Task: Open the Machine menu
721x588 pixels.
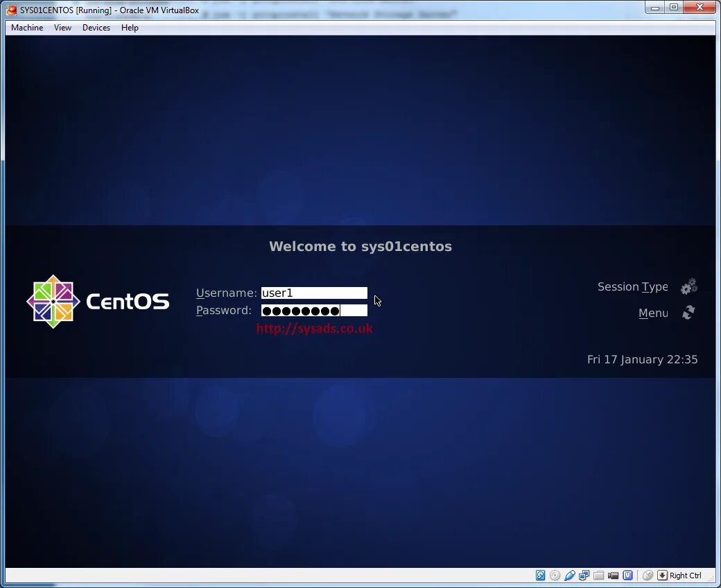Action: tap(26, 28)
